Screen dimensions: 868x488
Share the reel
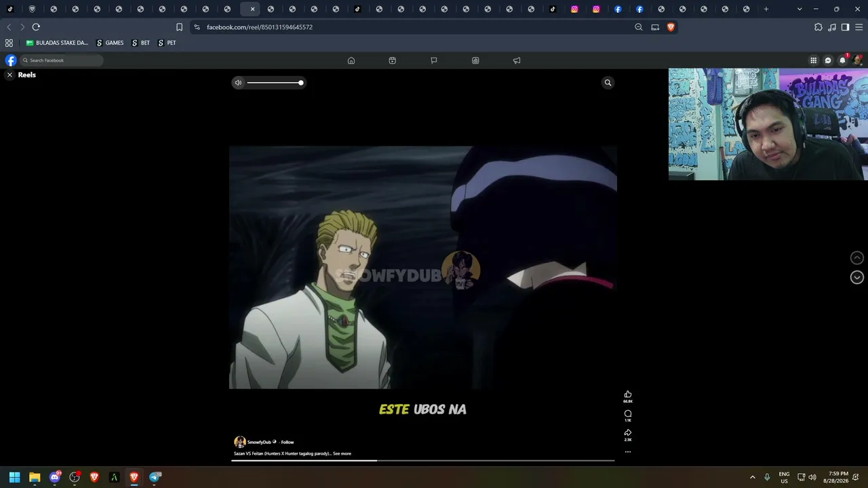point(628,432)
